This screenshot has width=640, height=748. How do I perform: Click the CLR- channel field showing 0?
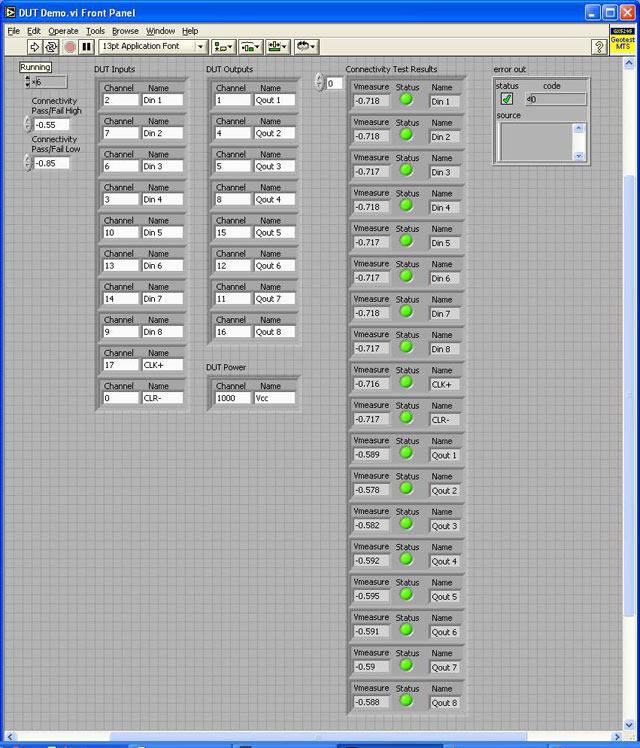[x=121, y=398]
